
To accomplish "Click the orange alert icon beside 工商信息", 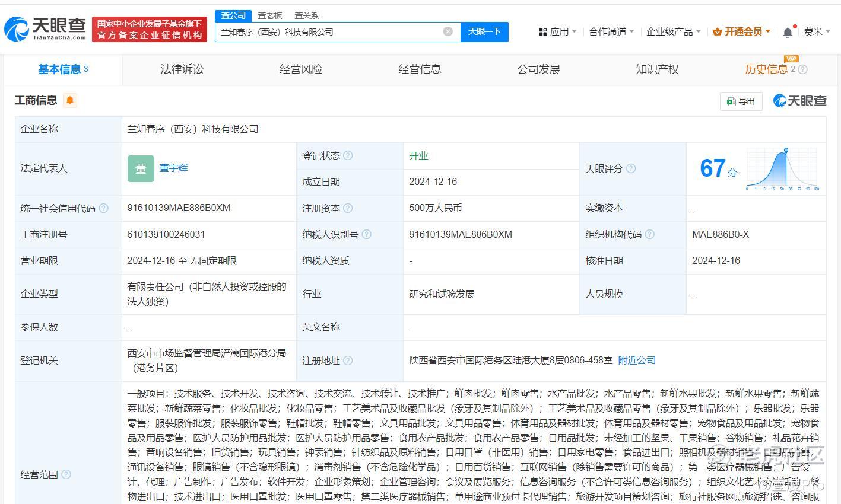I will click(69, 100).
